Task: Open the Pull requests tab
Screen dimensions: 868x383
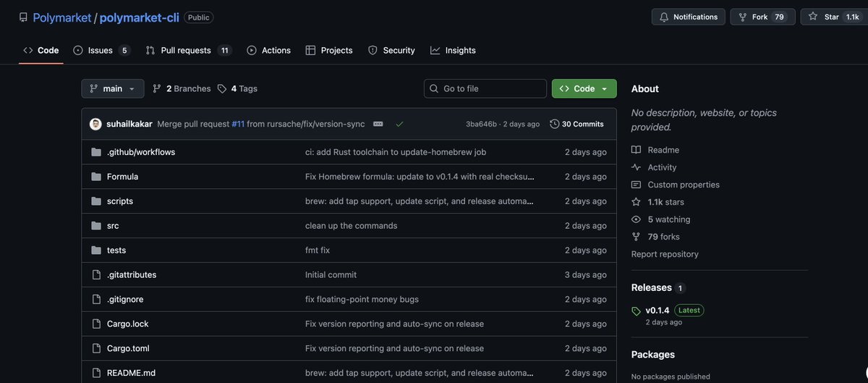Action: tap(188, 50)
